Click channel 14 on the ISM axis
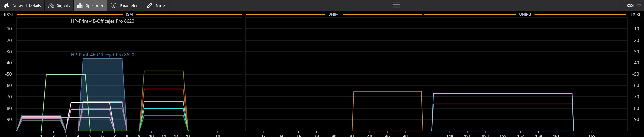The height and width of the screenshot is (137, 644). point(218,135)
